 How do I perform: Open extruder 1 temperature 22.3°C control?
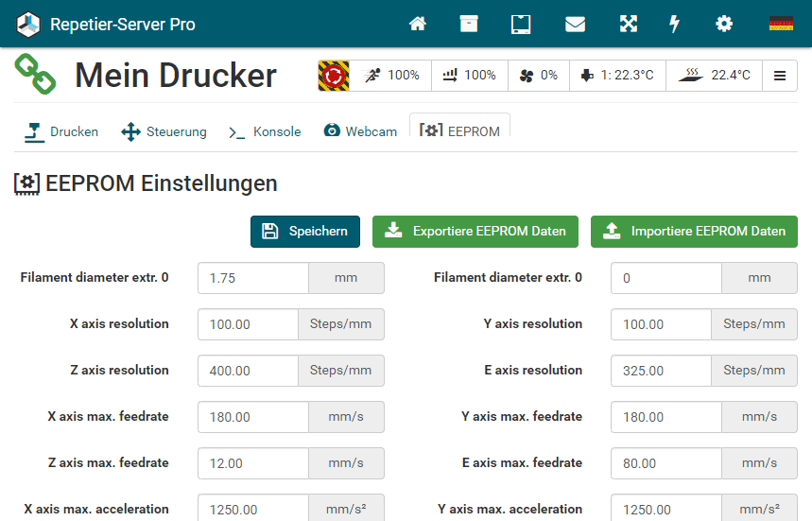pyautogui.click(x=617, y=76)
